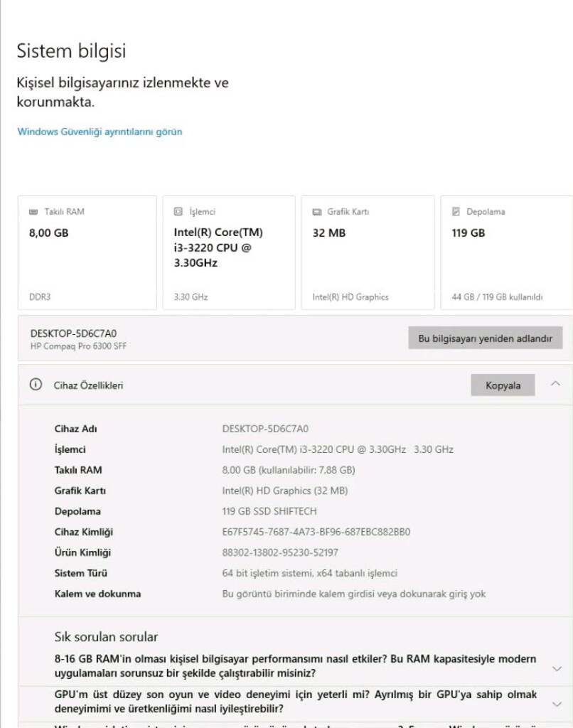Expand the 8-16 GB RAM question chevron
The width and height of the screenshot is (573, 728).
(557, 668)
